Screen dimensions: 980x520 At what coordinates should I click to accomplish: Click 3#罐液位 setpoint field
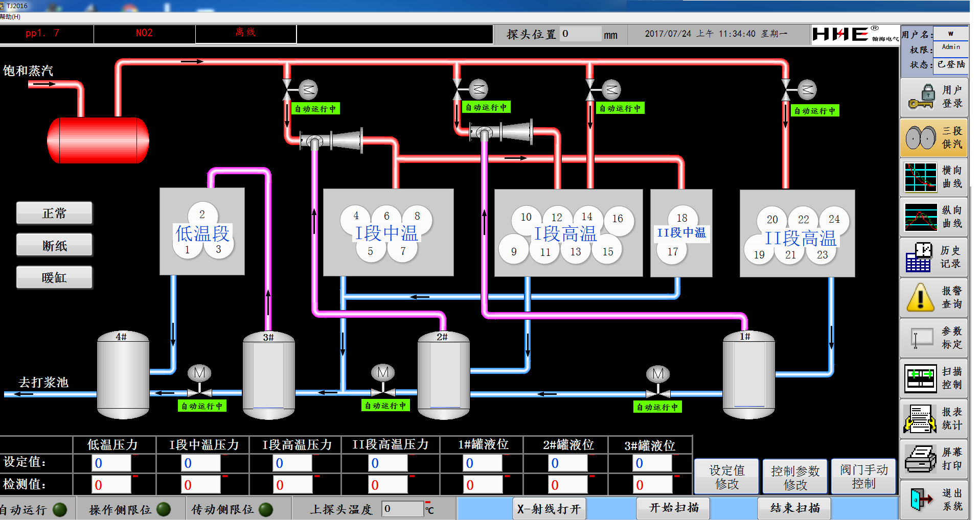[x=653, y=463]
